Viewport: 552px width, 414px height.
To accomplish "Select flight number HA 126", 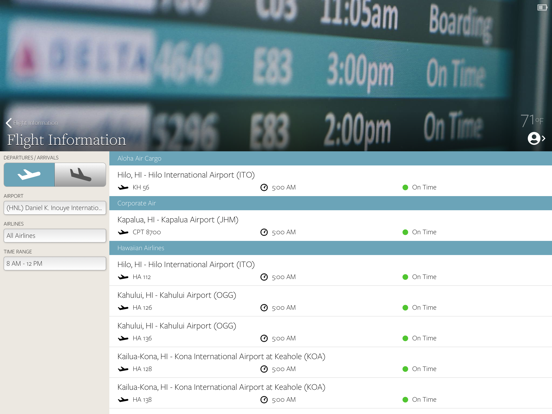I will coord(142,308).
